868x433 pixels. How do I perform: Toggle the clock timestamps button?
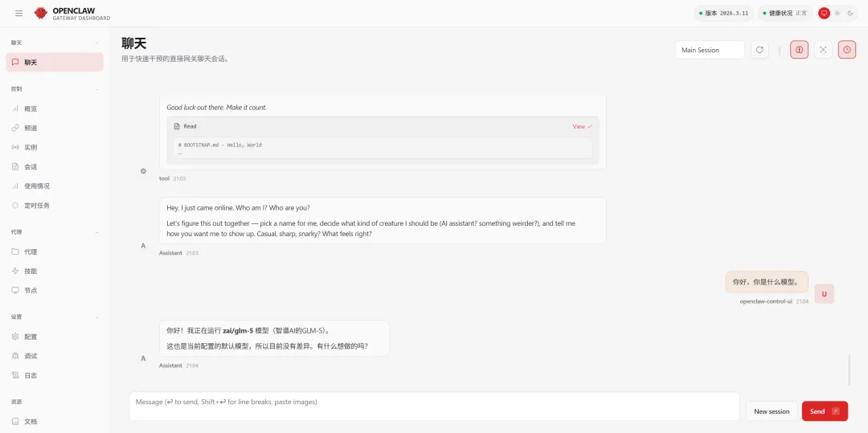pyautogui.click(x=847, y=50)
